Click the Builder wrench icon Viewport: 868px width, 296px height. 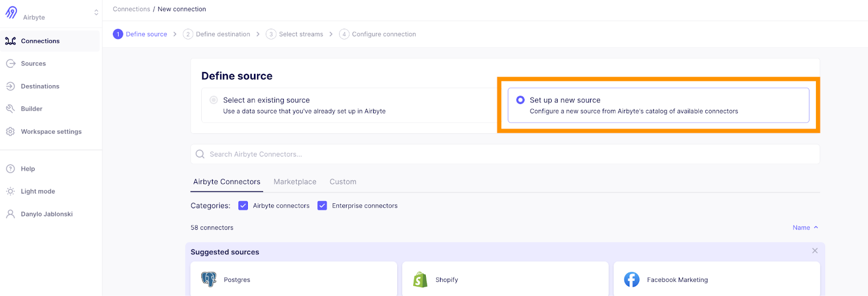pyautogui.click(x=10, y=109)
